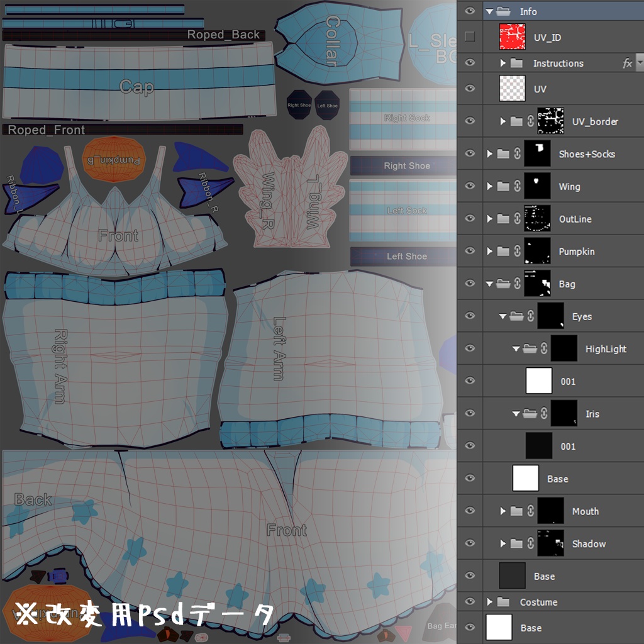The image size is (644, 644).
Task: Toggle visibility of the Shadow group
Action: coord(470,543)
